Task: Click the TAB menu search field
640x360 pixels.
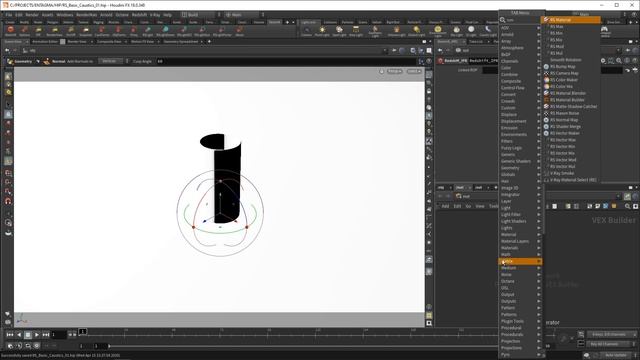Action: (x=522, y=20)
